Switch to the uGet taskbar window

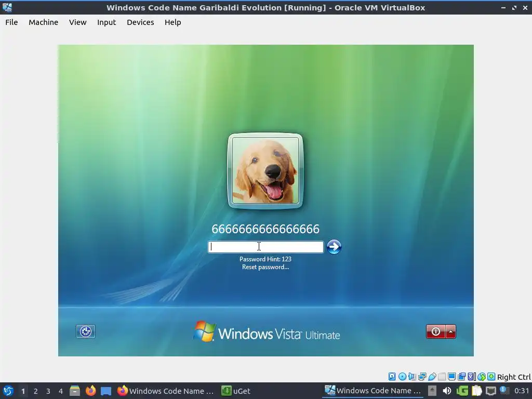[236, 391]
